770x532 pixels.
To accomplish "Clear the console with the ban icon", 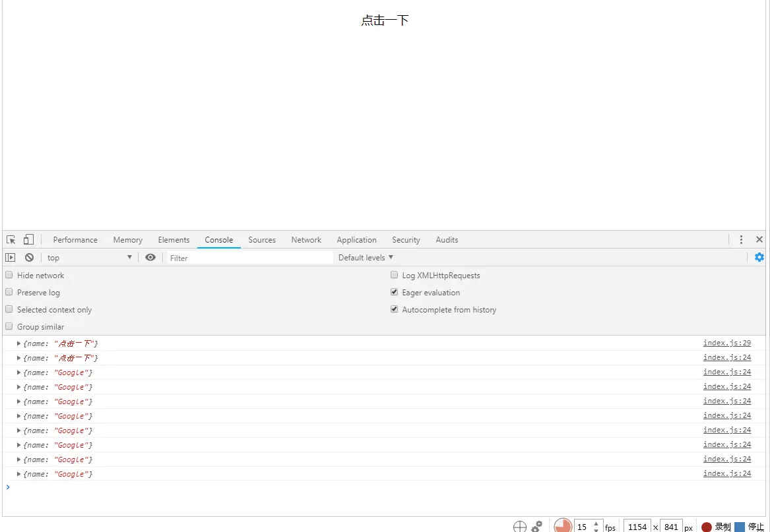I will click(30, 257).
